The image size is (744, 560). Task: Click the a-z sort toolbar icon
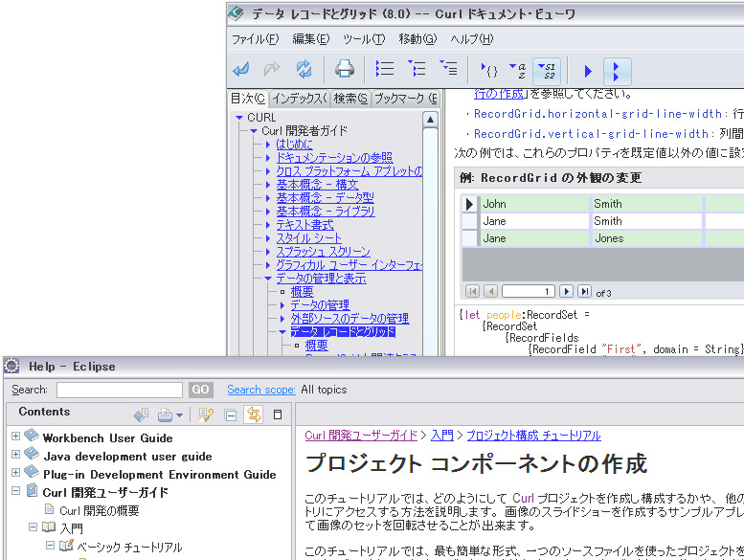[x=518, y=69]
